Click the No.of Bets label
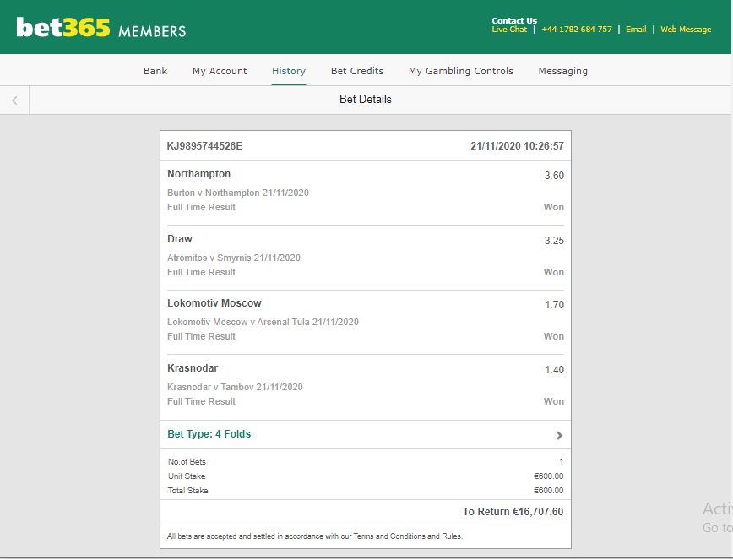Viewport: 733px width, 560px height. pos(187,462)
